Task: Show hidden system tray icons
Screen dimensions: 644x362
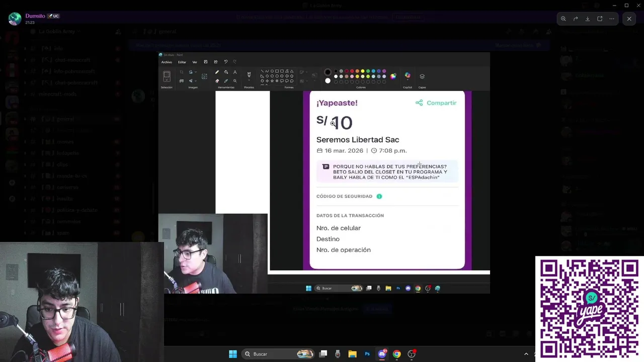Action: [x=526, y=354]
